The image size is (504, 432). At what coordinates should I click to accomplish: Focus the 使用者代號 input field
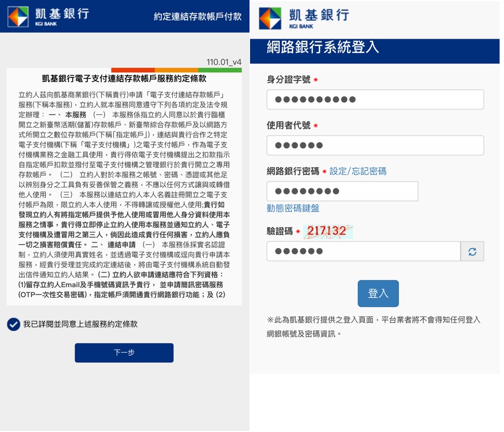coord(375,145)
